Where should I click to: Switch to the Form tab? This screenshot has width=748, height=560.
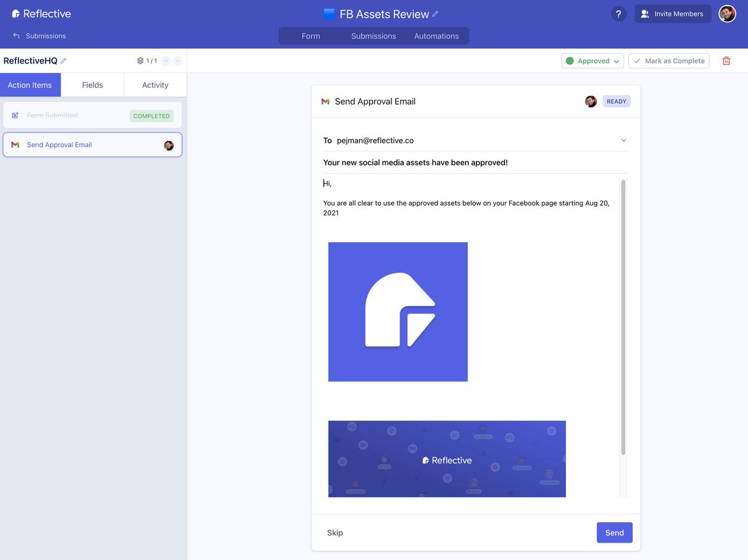310,36
